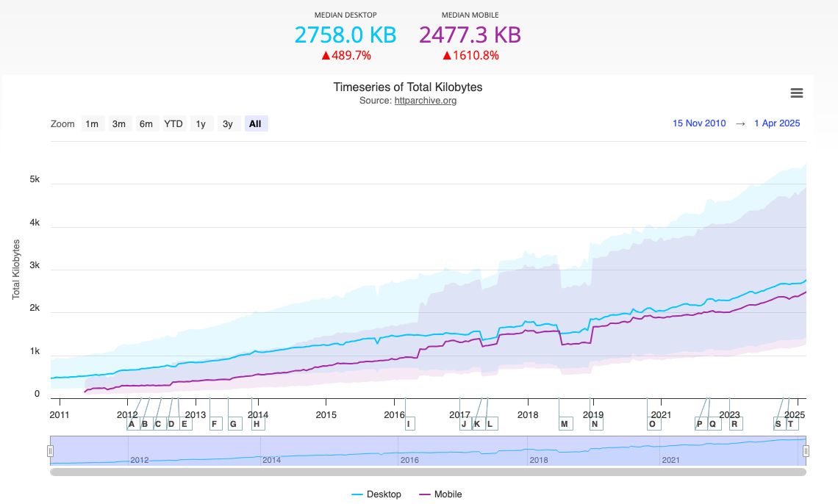The image size is (838, 504).
Task: Open annotation marker M near 2019
Action: coord(565,423)
